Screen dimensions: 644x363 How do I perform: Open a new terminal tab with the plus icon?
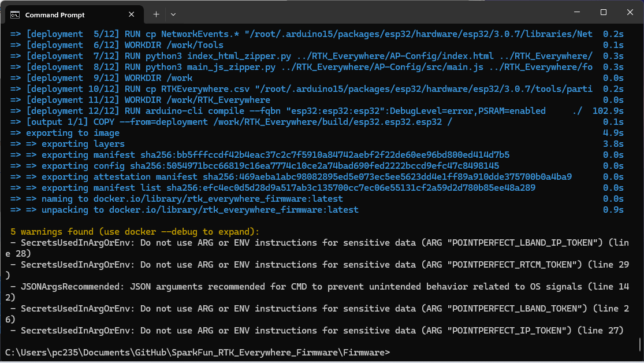tap(156, 14)
